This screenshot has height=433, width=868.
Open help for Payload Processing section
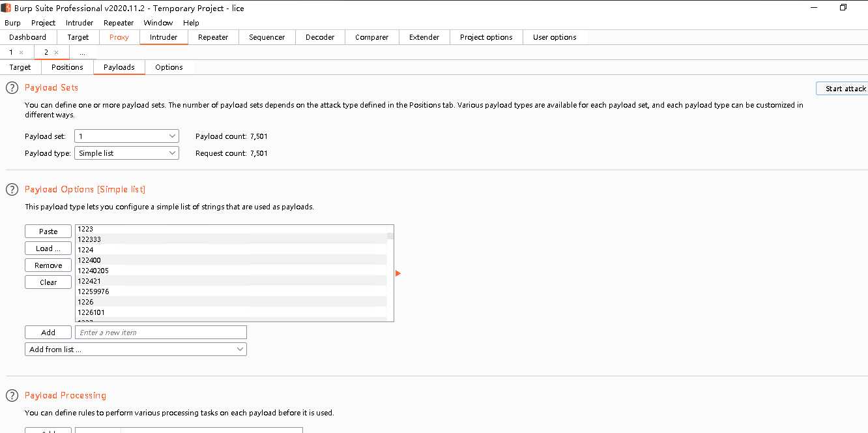[x=12, y=395]
